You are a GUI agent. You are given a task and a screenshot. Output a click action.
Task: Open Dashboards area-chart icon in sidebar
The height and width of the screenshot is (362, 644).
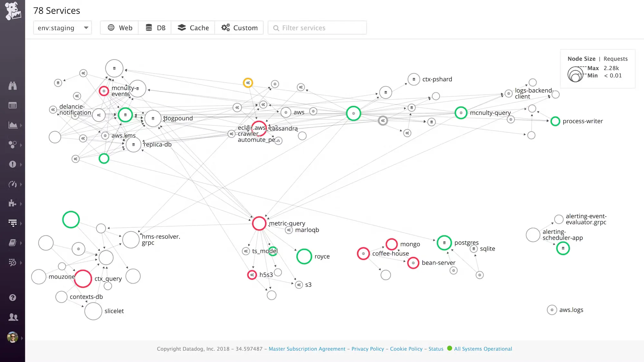(x=13, y=125)
